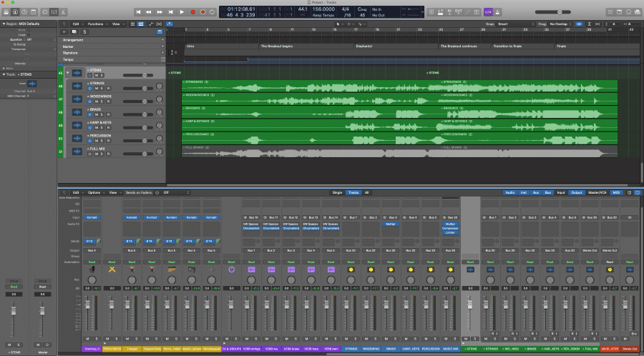This screenshot has width=644, height=356.
Task: Toggle the Inspector button in control bar
Action: point(15,12)
